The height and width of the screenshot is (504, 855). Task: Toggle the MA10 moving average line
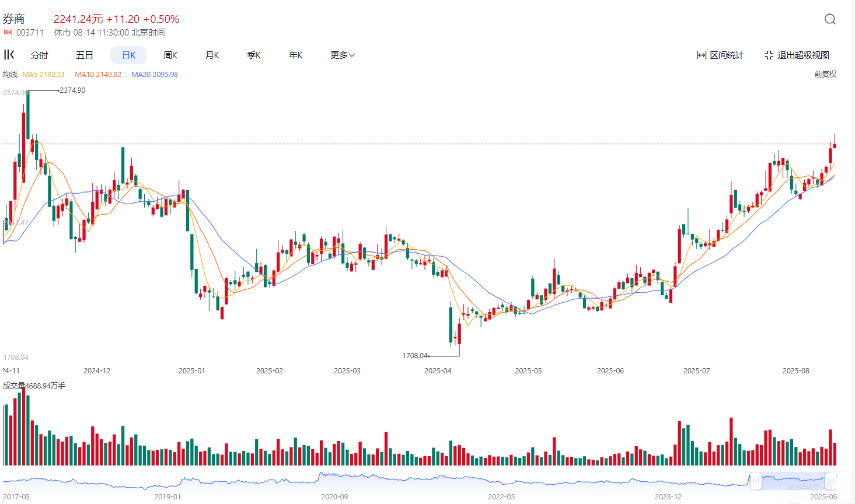(x=98, y=74)
